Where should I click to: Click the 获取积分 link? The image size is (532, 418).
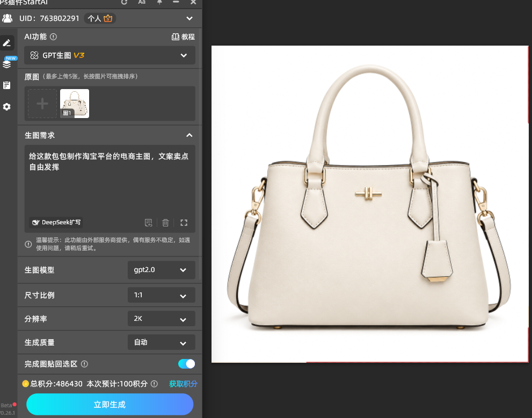click(x=183, y=384)
